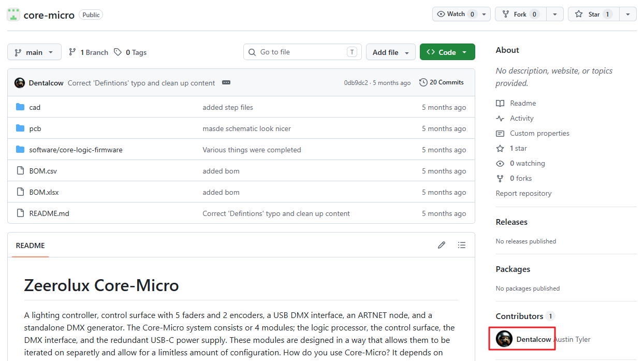Open the main branch selector
This screenshot has width=644, height=361.
tap(34, 52)
